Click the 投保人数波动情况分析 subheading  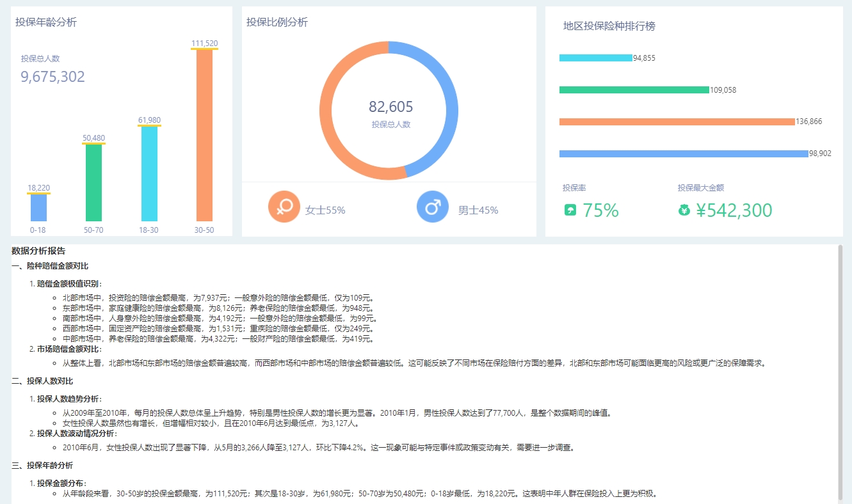[76, 434]
